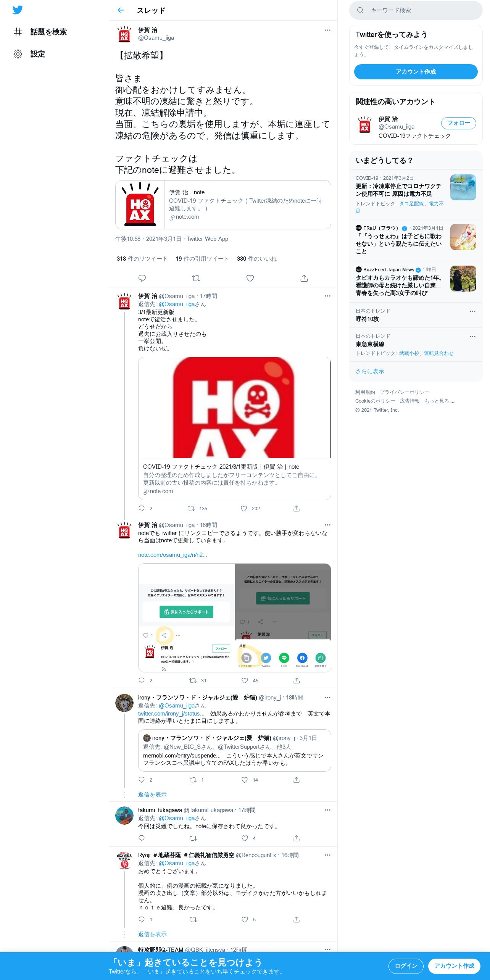Open more options on 3/1最新更新版 reply

coord(327,296)
